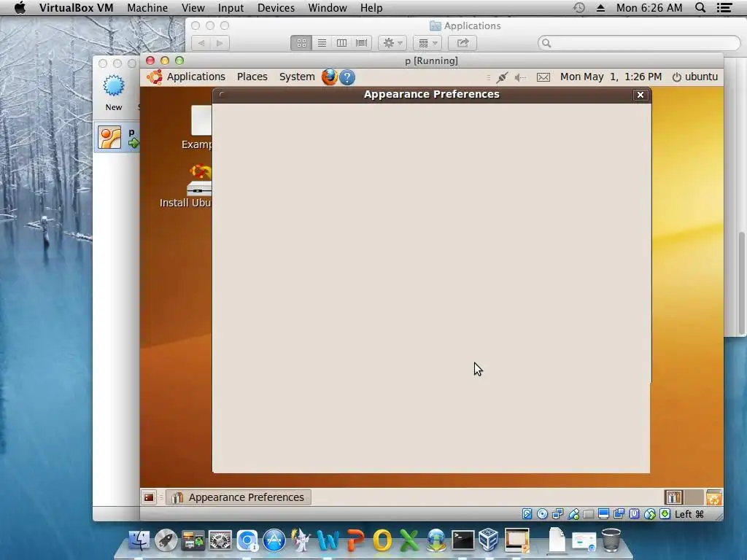Open the Help menu in macOS menu bar

click(371, 8)
